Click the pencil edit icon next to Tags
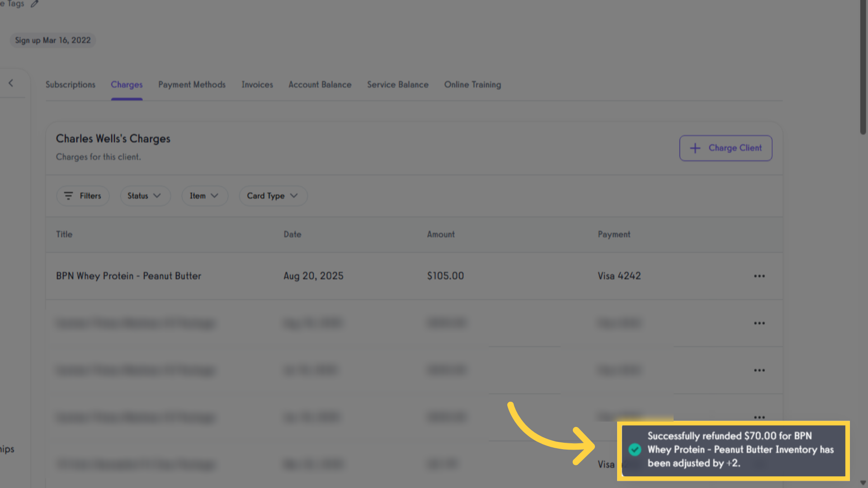Viewport: 868px width, 488px height. 34,4
